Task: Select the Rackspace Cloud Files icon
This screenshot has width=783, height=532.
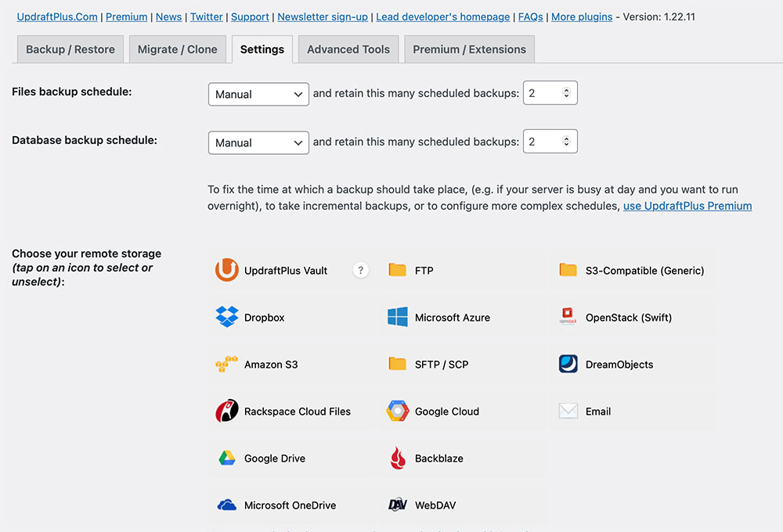Action: click(x=227, y=411)
